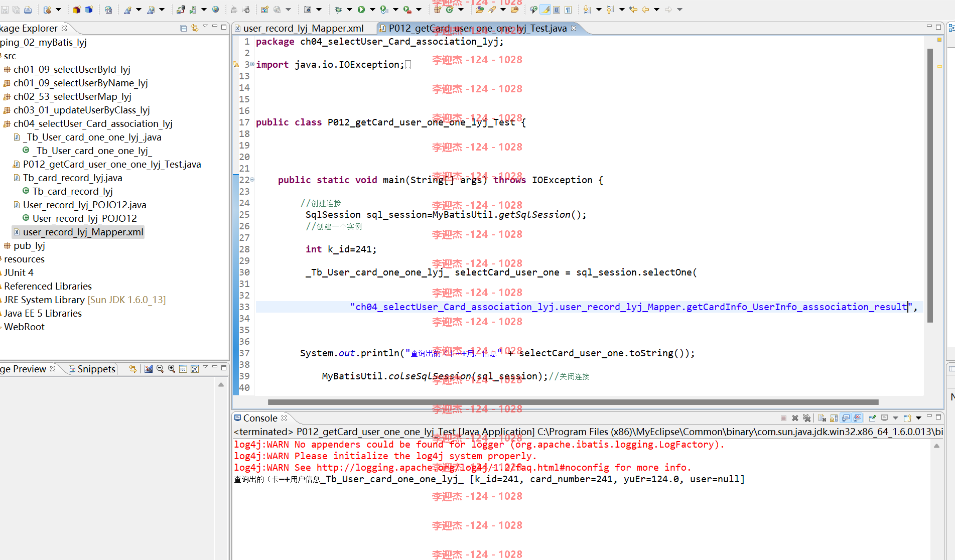Image resolution: width=955 pixels, height=560 pixels.
Task: Open dropdown next to Debug button
Action: click(x=350, y=10)
